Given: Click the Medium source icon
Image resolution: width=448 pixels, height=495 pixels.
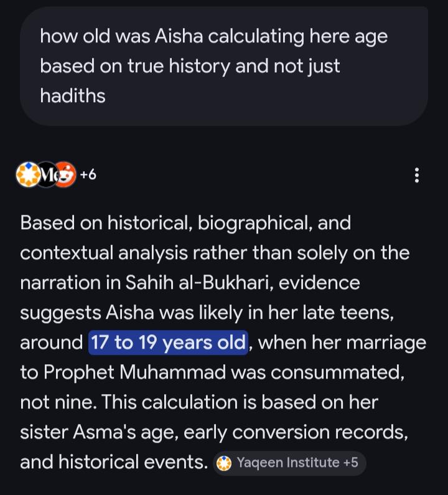Looking at the screenshot, I should tap(47, 174).
